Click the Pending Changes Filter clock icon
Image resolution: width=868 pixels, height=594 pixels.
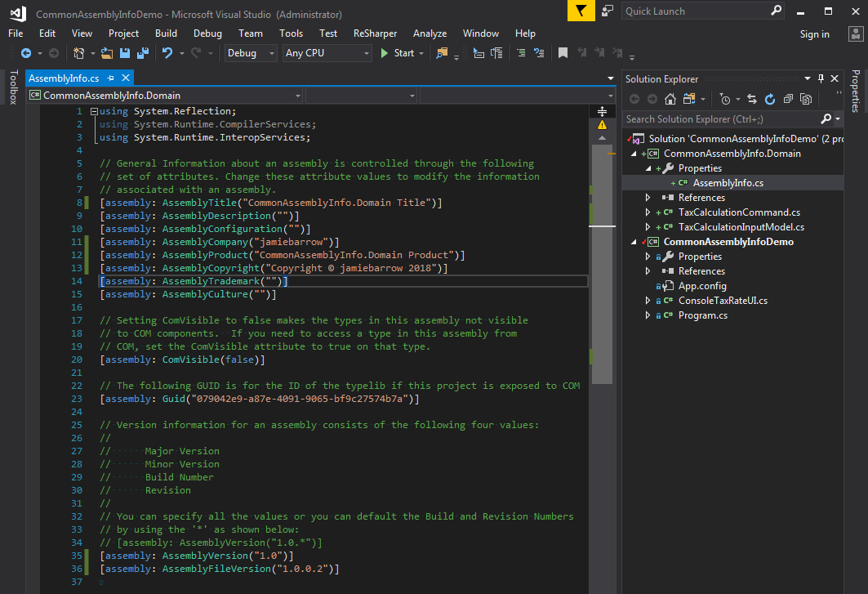click(724, 99)
